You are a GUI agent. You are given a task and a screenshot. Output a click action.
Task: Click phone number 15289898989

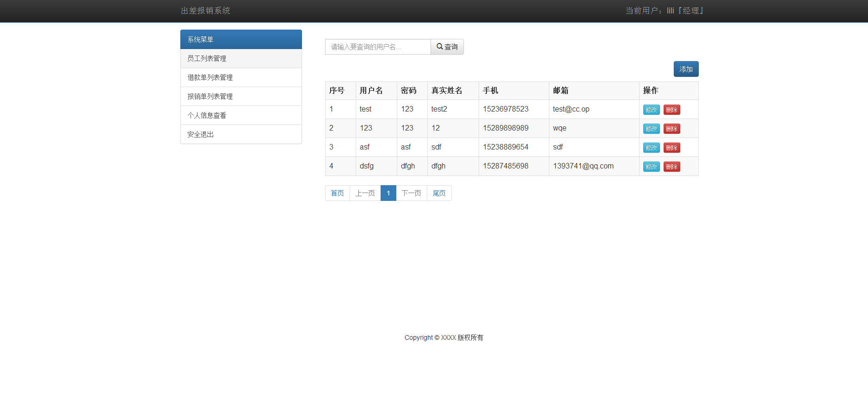click(x=505, y=128)
